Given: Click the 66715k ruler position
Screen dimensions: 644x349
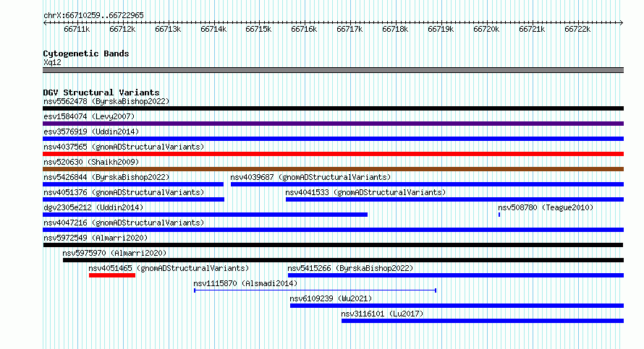Looking at the screenshot, I should pyautogui.click(x=258, y=29).
